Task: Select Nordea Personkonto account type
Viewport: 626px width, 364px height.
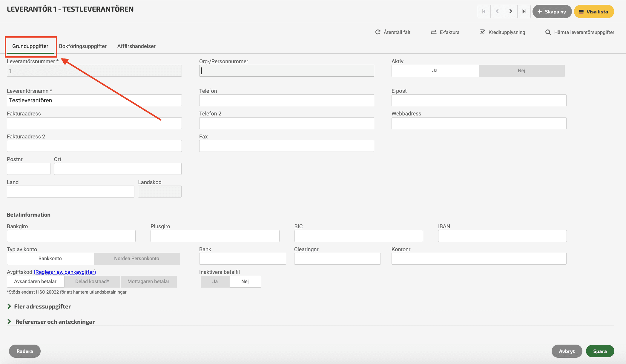Action: tap(137, 259)
